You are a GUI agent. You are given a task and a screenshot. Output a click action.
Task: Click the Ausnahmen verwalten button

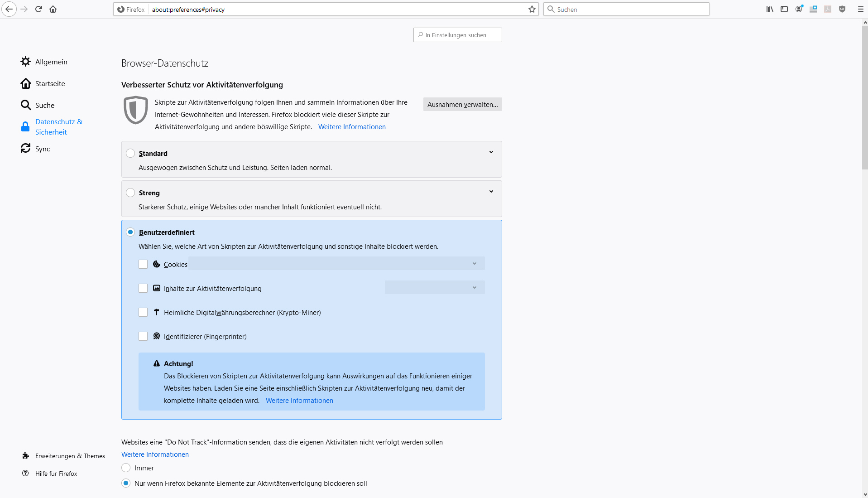(x=462, y=105)
